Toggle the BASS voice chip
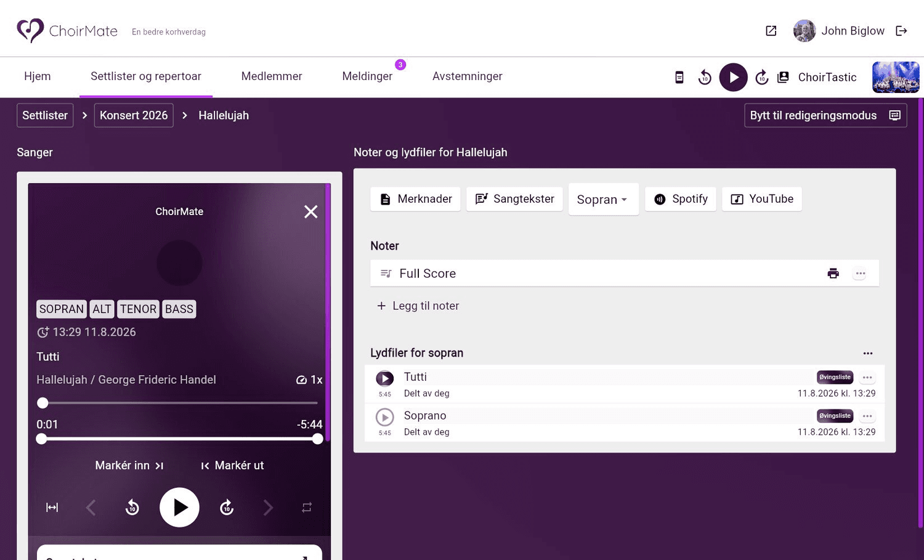This screenshot has height=560, width=924. point(179,309)
